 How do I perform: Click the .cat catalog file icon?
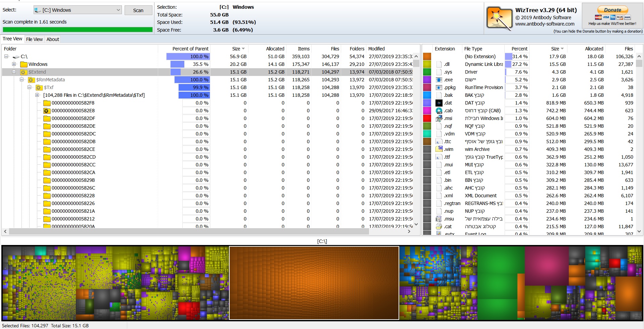439,227
